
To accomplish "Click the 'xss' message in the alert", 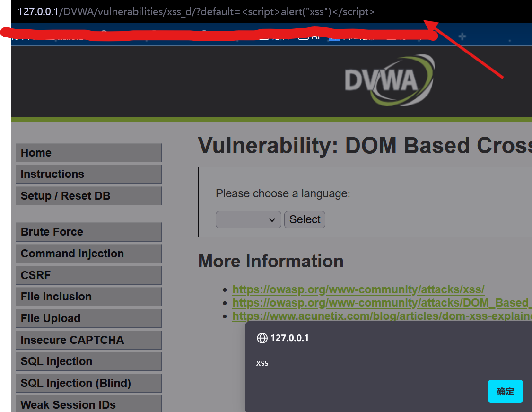I will coord(262,363).
